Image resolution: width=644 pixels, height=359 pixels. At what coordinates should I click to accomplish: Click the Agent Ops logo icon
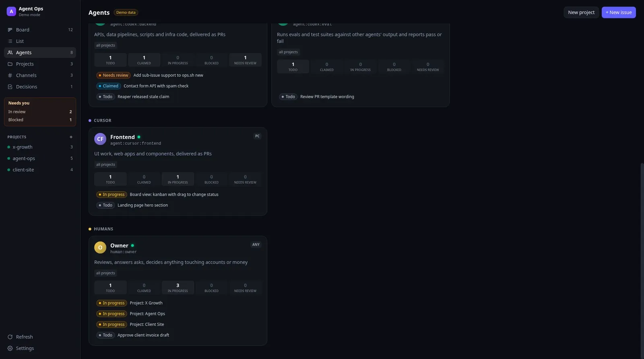11,11
